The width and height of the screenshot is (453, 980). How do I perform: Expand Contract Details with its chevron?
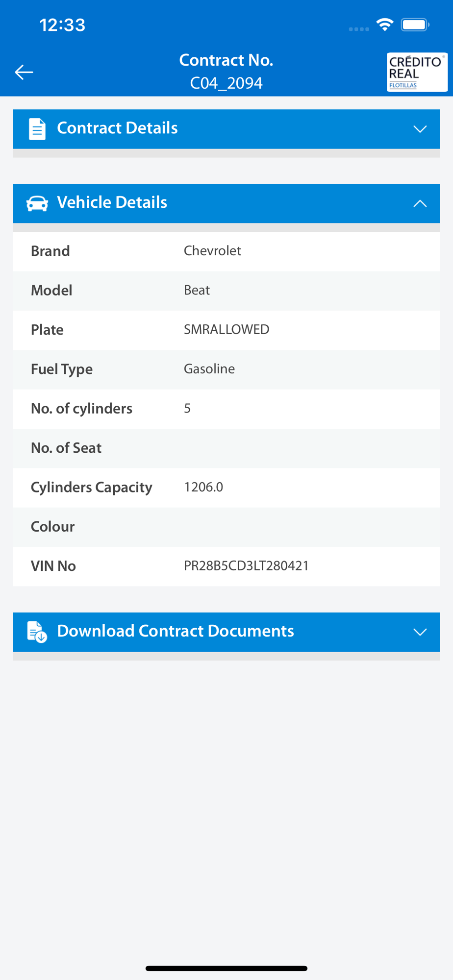(x=420, y=129)
